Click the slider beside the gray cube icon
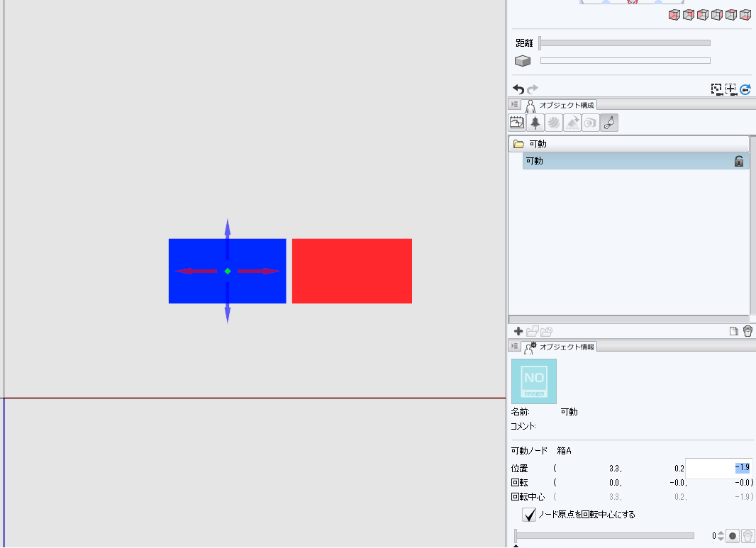This screenshot has height=548, width=756. point(626,61)
